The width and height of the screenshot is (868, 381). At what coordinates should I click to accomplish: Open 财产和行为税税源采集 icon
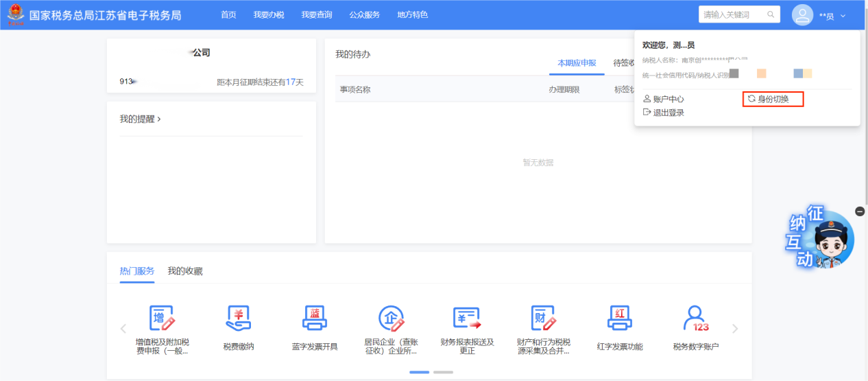[543, 319]
